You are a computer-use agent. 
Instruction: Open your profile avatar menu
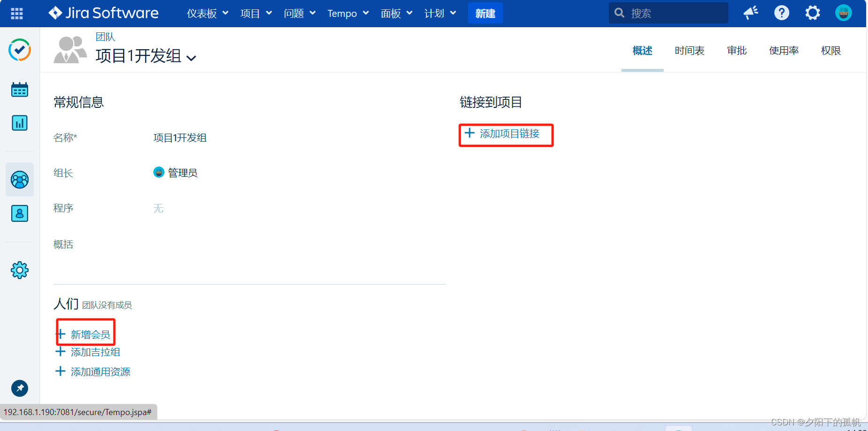click(843, 13)
